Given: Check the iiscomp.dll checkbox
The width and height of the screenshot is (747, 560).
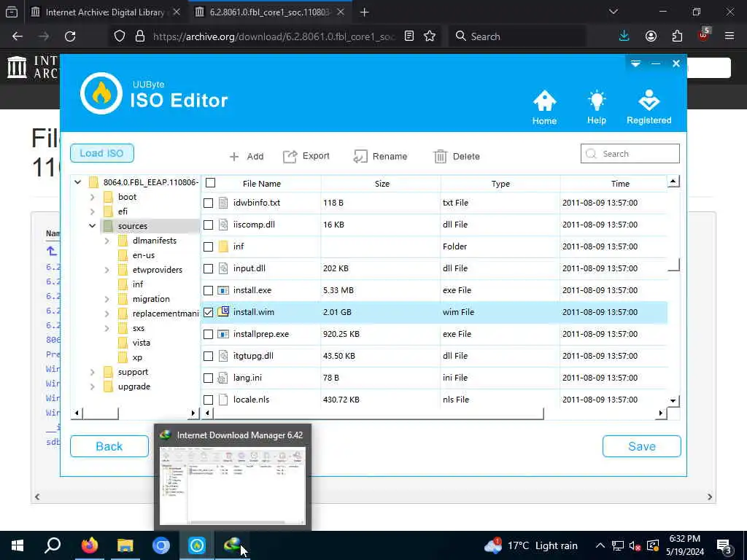Looking at the screenshot, I should click(x=208, y=225).
